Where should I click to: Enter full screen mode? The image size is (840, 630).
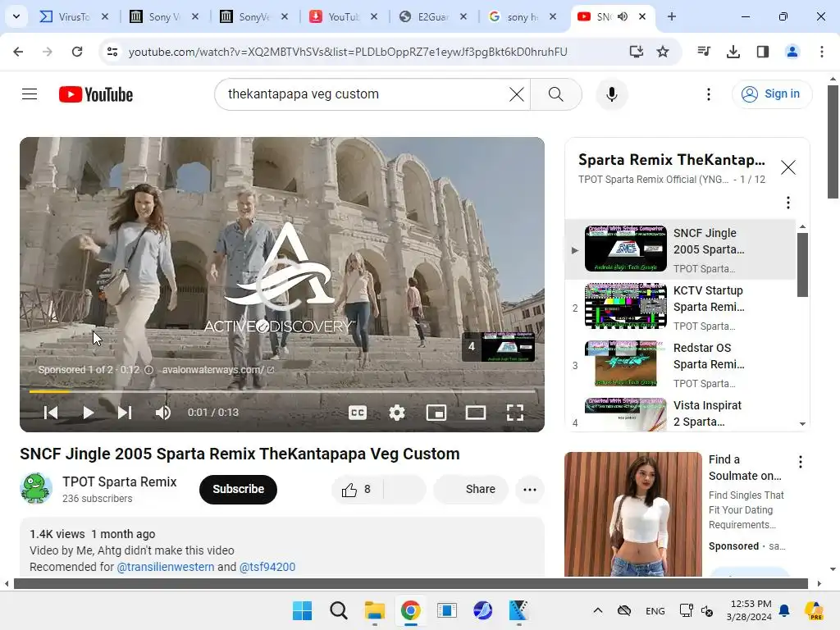pyautogui.click(x=515, y=413)
